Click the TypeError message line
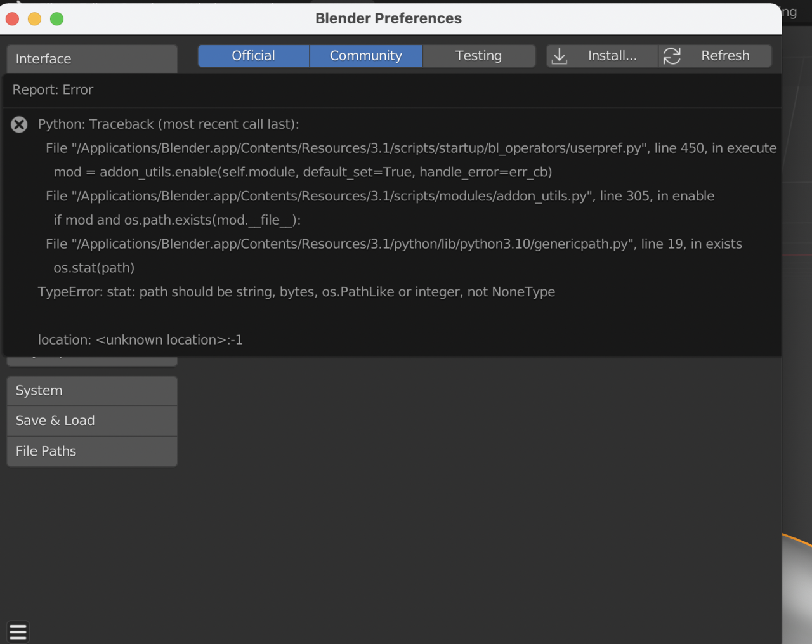812x644 pixels. tap(296, 292)
